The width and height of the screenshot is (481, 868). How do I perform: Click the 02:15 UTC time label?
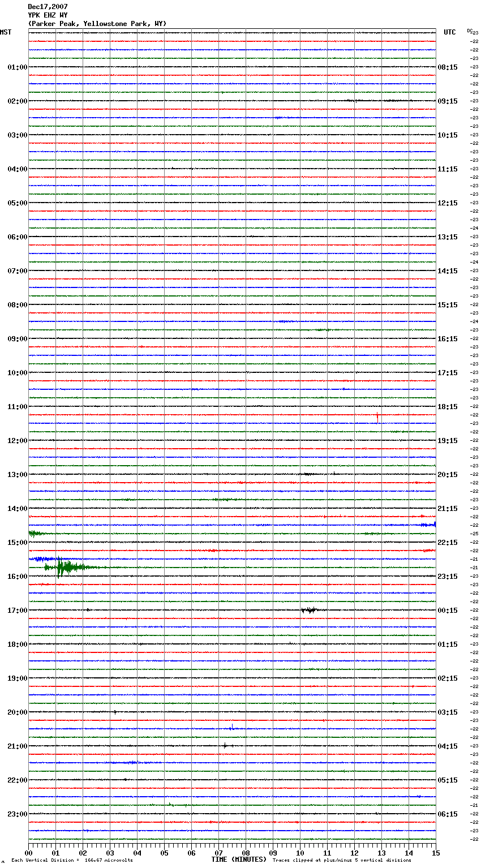pos(448,678)
